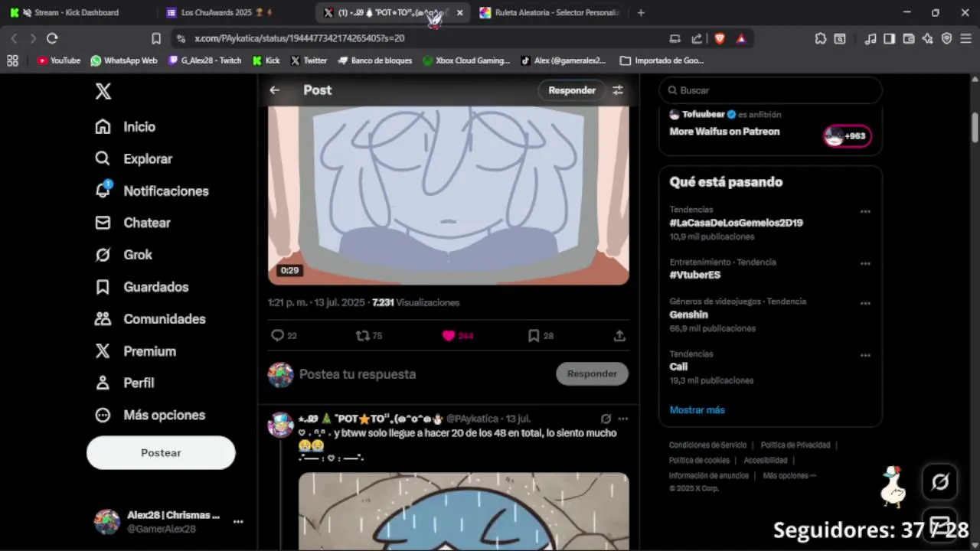The image size is (980, 551).
Task: Expand Más opciones menu
Action: [150, 415]
